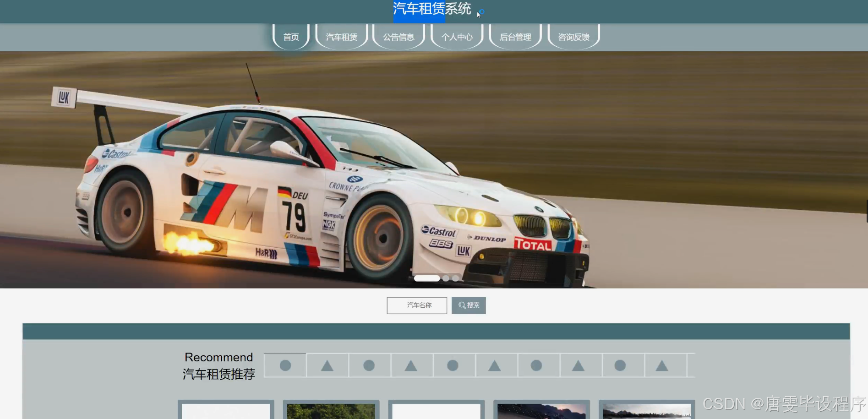The image size is (868, 419).
Task: Select the 个人中心 menu item
Action: pos(457,37)
